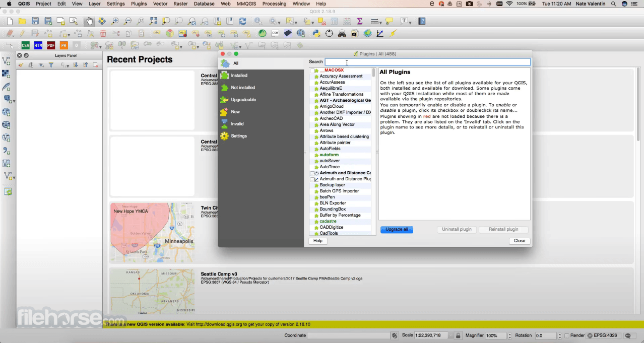644x343 pixels.
Task: Select the Invalid tab in Plugins dialog
Action: tap(261, 124)
